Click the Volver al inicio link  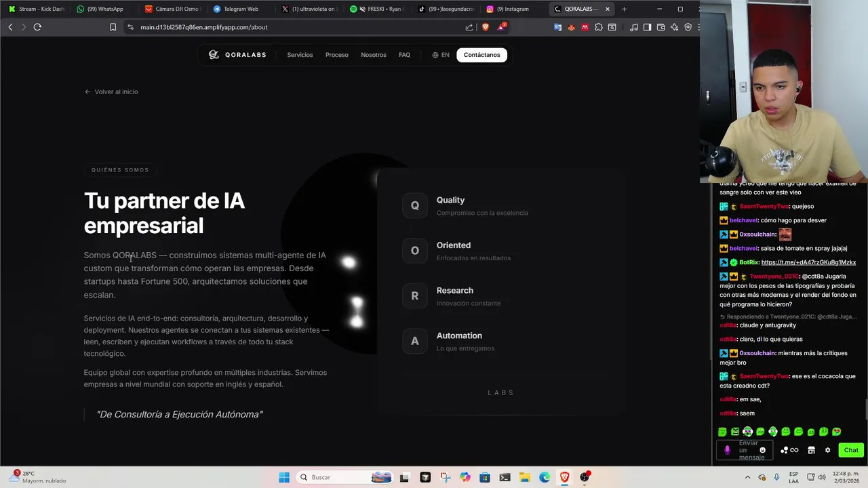point(111,91)
